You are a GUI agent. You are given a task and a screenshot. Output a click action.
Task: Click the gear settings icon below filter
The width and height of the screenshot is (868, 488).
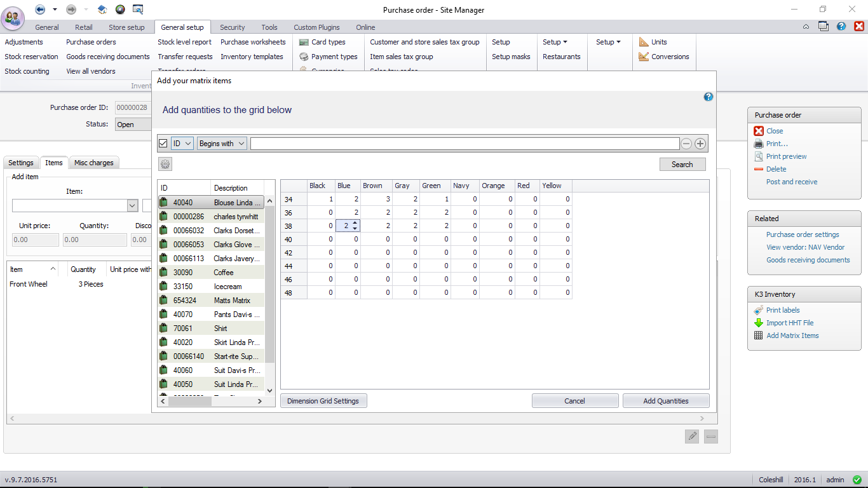pyautogui.click(x=165, y=164)
